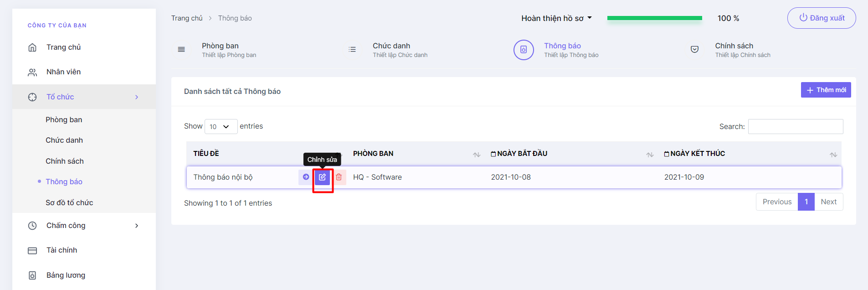Click 'Showing 1 to 1 of 1 entries' text
Image resolution: width=868 pixels, height=290 pixels.
(x=228, y=203)
